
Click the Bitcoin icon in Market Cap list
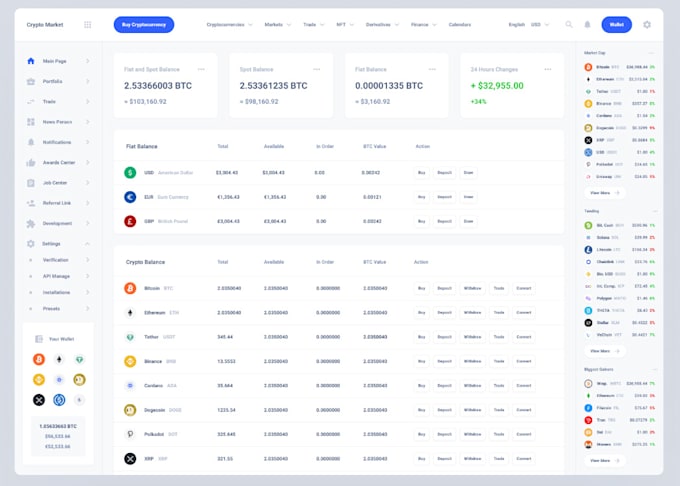click(588, 67)
